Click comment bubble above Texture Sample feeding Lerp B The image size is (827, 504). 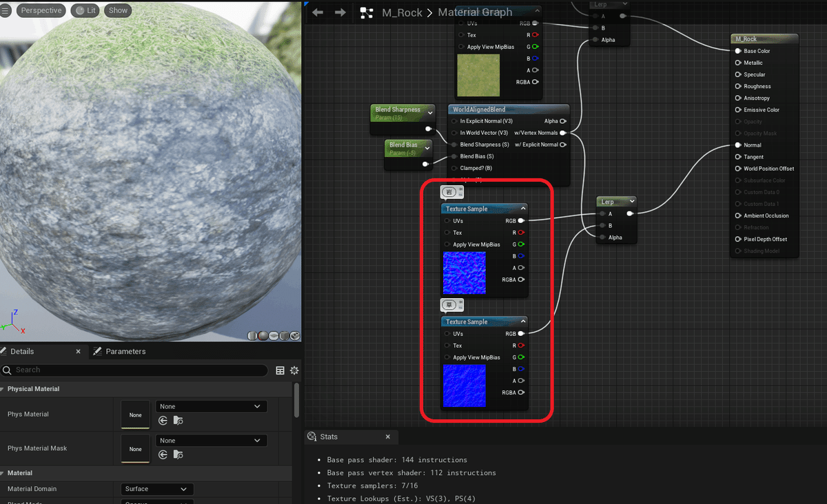click(x=453, y=304)
